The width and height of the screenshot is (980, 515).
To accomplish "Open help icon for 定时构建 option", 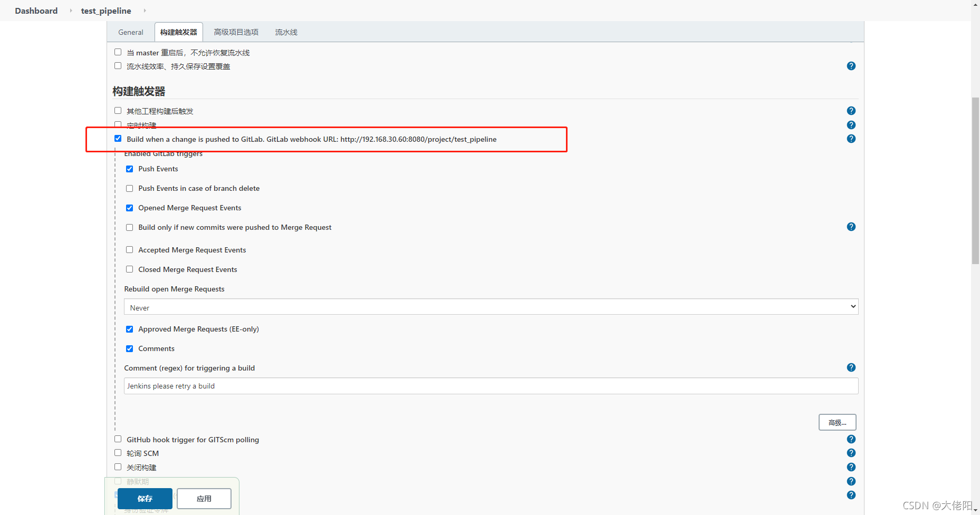I will point(851,125).
